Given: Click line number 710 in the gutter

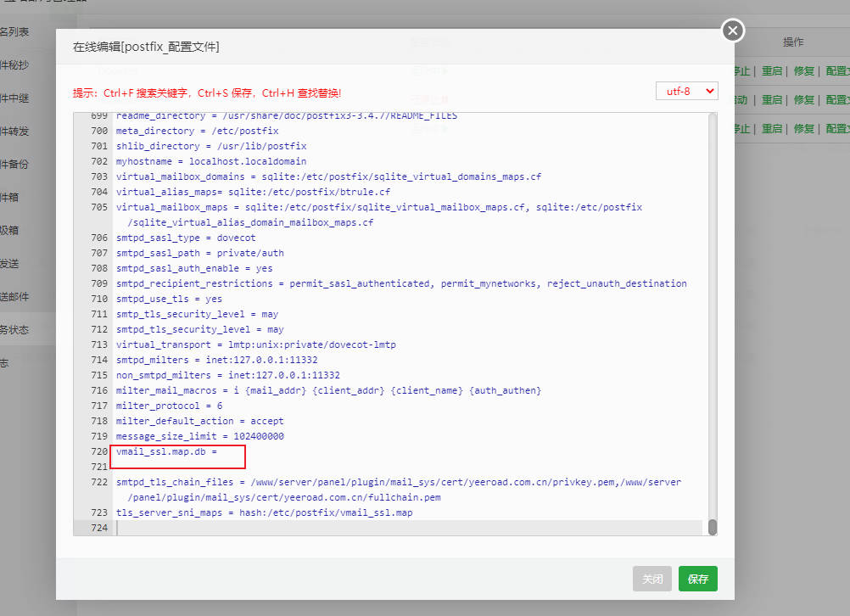Looking at the screenshot, I should click(x=98, y=299).
